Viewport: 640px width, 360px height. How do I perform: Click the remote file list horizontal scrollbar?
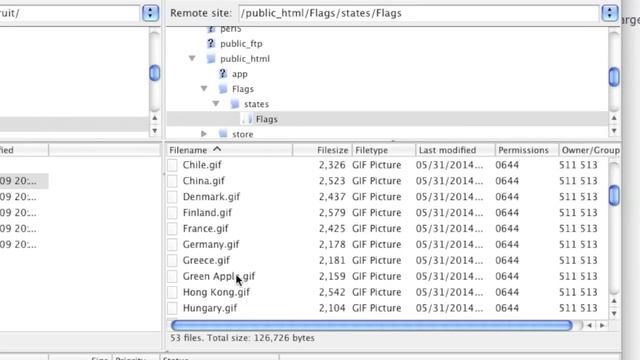click(x=371, y=325)
